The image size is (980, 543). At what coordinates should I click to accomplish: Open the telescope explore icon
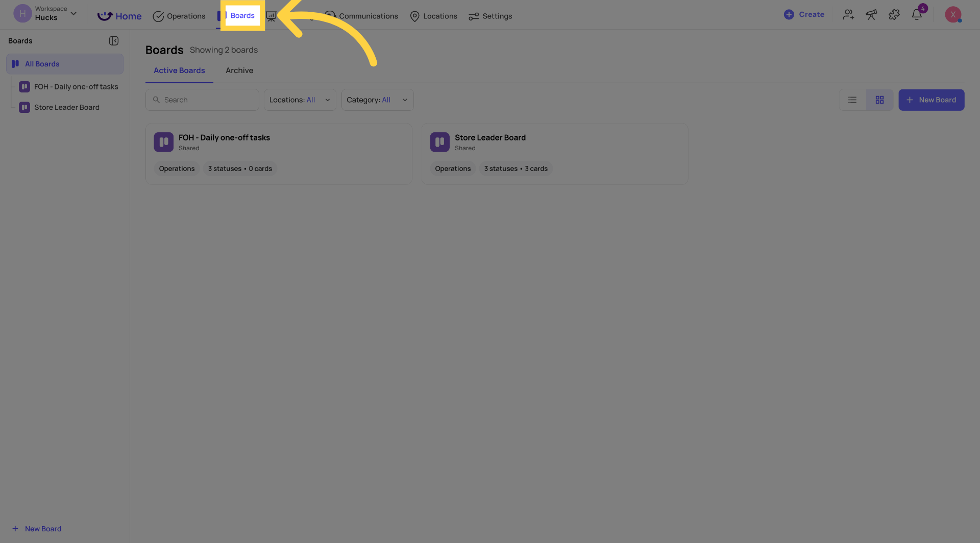coord(871,14)
